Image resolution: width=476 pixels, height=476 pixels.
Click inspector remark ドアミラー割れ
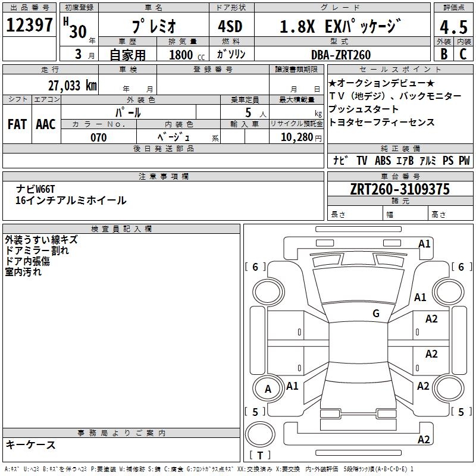pos(37,250)
